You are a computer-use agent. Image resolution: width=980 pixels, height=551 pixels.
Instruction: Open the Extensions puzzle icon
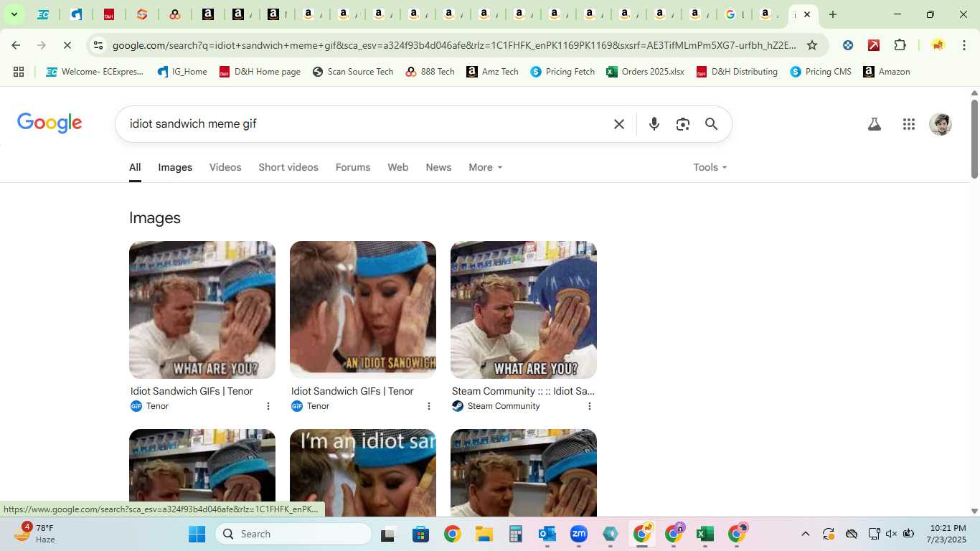tap(900, 45)
